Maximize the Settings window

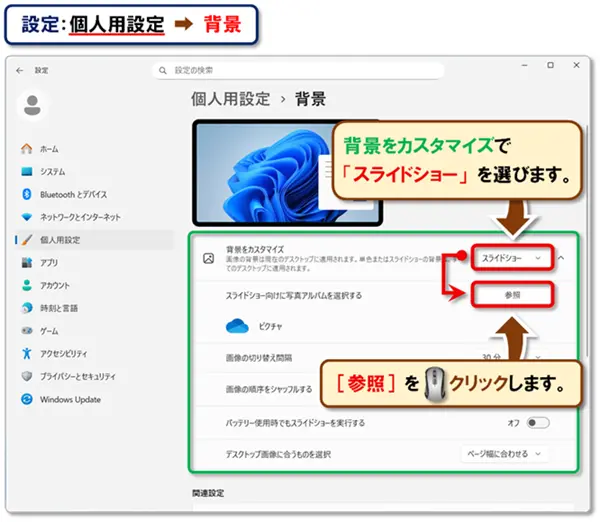point(550,65)
